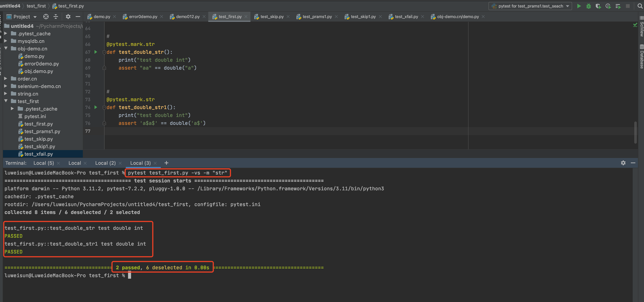Select test_skip.py in the project tree

(38, 139)
